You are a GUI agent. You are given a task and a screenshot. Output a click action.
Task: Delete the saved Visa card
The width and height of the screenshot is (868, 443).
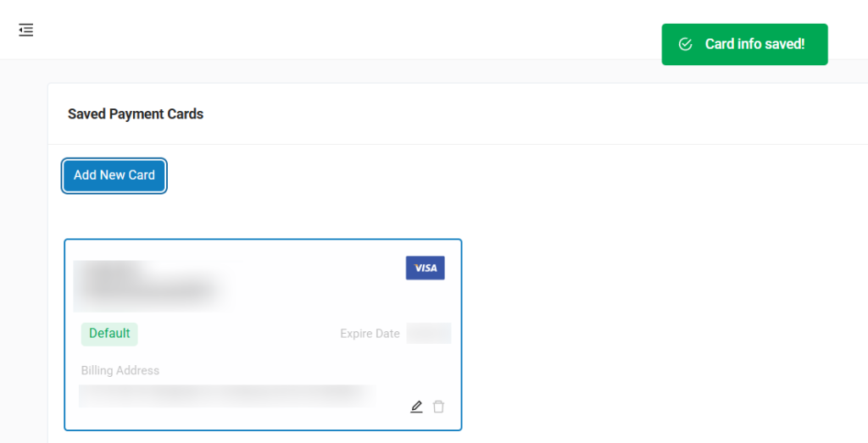point(438,407)
